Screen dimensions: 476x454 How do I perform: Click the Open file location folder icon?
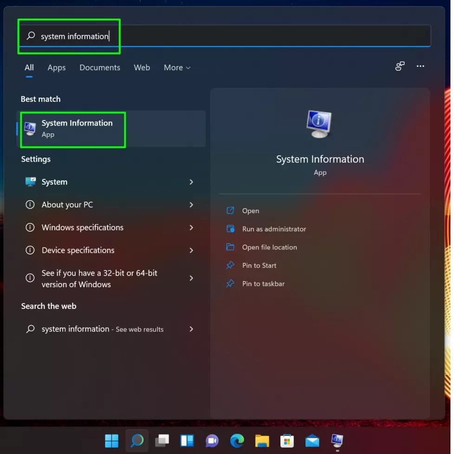230,247
